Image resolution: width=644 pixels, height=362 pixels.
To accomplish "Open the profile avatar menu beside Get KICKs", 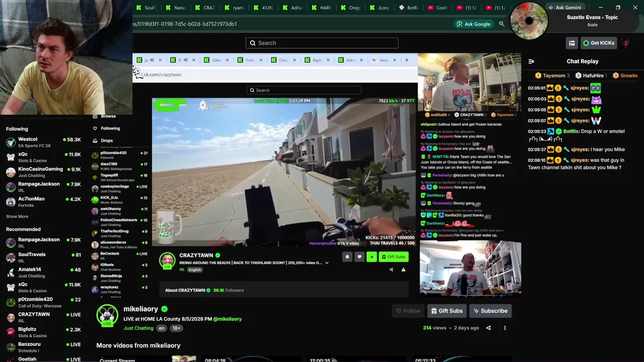I will 625,43.
